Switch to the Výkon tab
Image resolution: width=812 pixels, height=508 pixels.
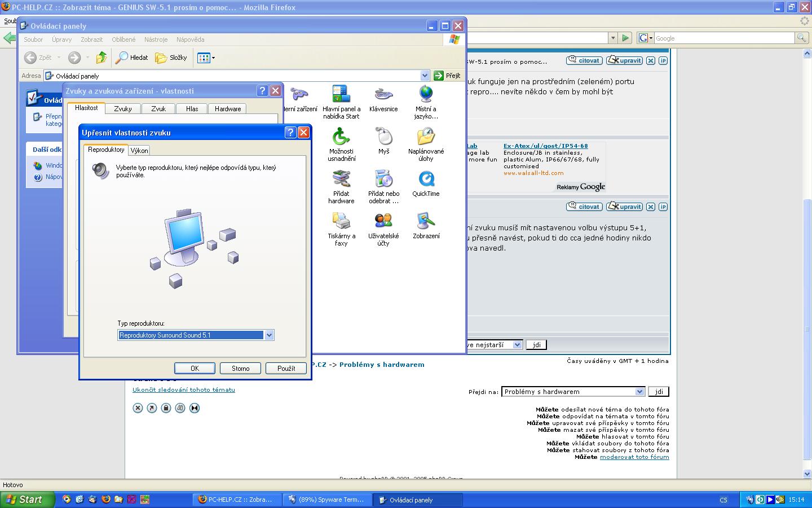[x=139, y=151]
